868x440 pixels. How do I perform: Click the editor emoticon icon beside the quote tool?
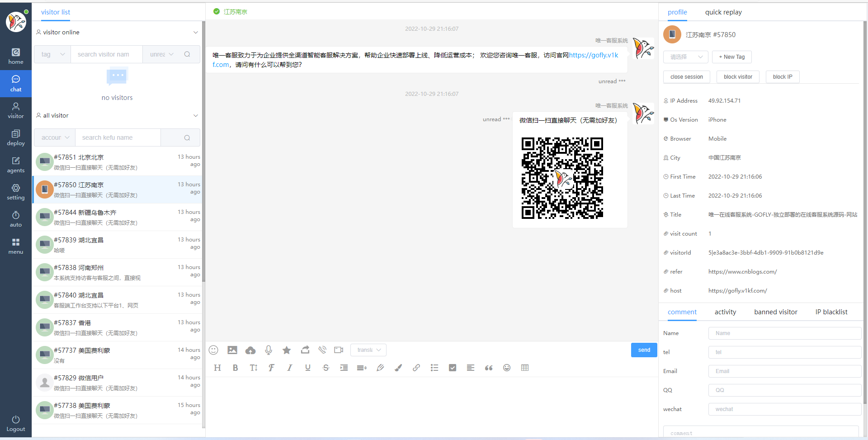[x=507, y=368]
